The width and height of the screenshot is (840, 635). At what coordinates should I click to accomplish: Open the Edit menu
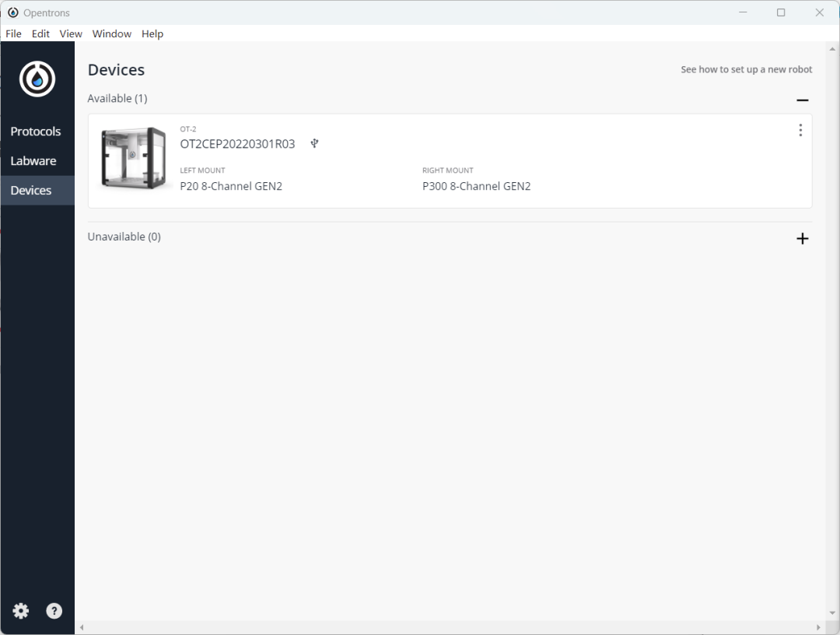(x=40, y=33)
